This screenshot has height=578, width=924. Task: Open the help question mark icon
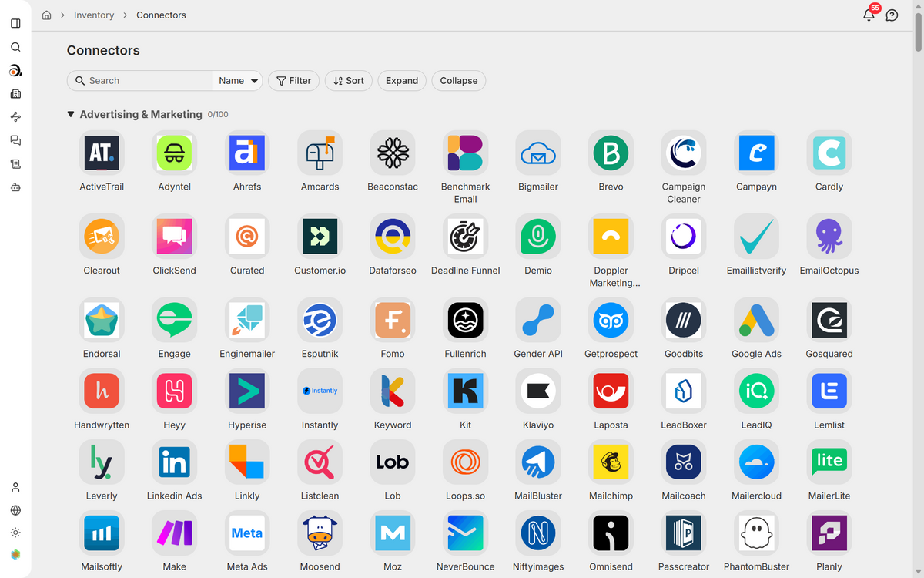pyautogui.click(x=892, y=15)
